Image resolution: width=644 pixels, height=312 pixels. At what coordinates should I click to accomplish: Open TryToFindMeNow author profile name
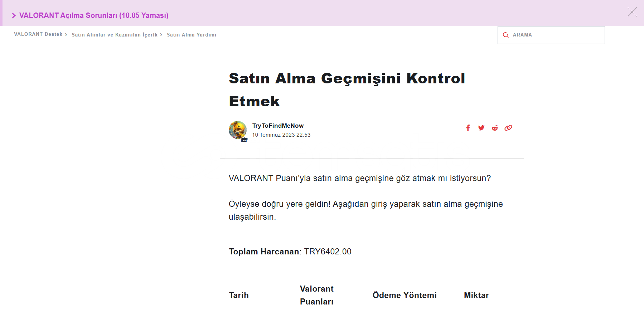(278, 126)
